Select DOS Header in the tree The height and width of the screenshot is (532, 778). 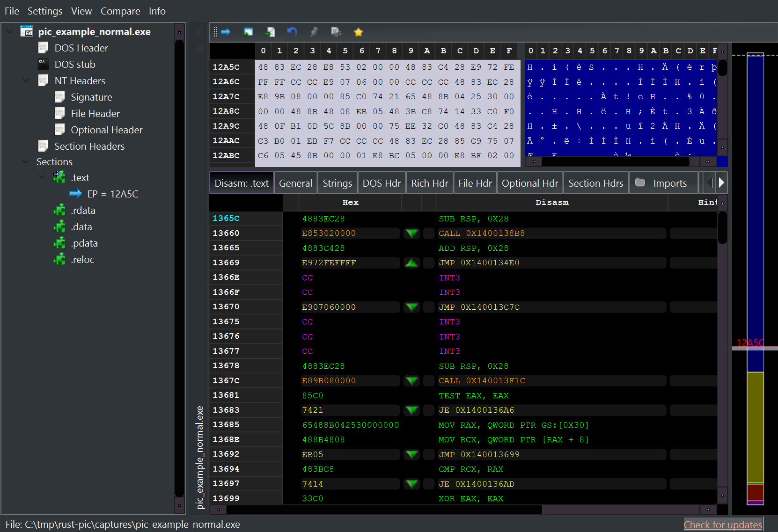(81, 48)
